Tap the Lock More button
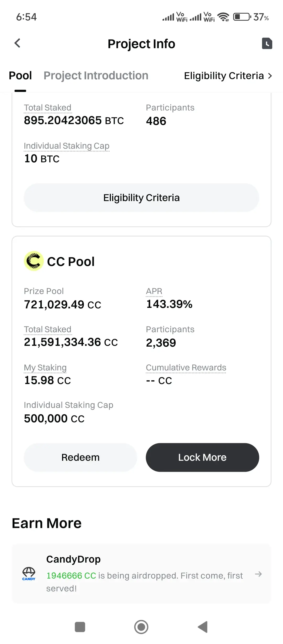The height and width of the screenshot is (644, 283). (202, 457)
